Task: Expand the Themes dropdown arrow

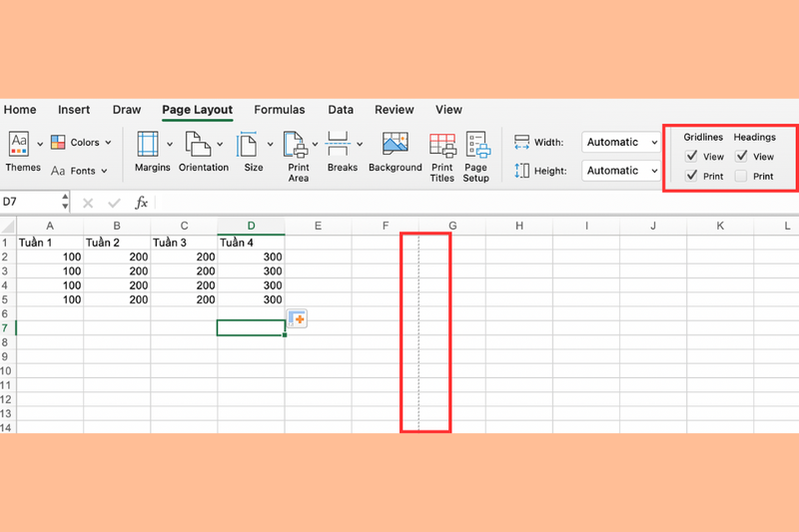Action: [40, 144]
